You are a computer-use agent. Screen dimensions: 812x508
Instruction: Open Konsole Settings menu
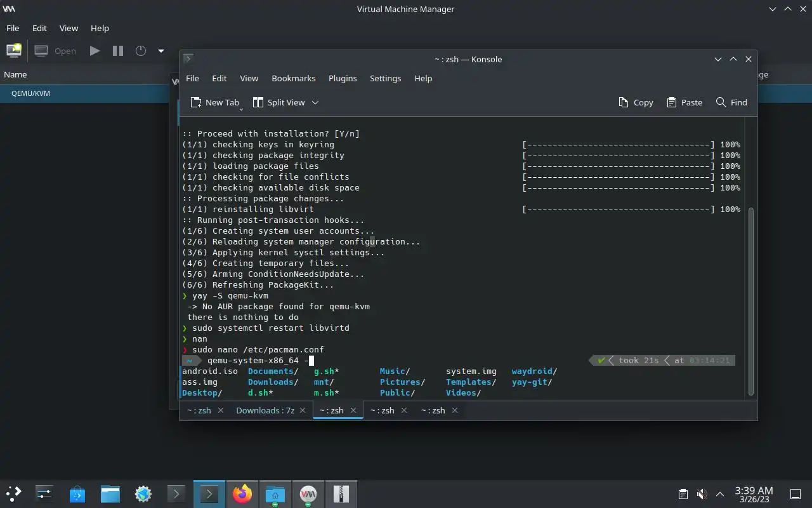tap(385, 78)
